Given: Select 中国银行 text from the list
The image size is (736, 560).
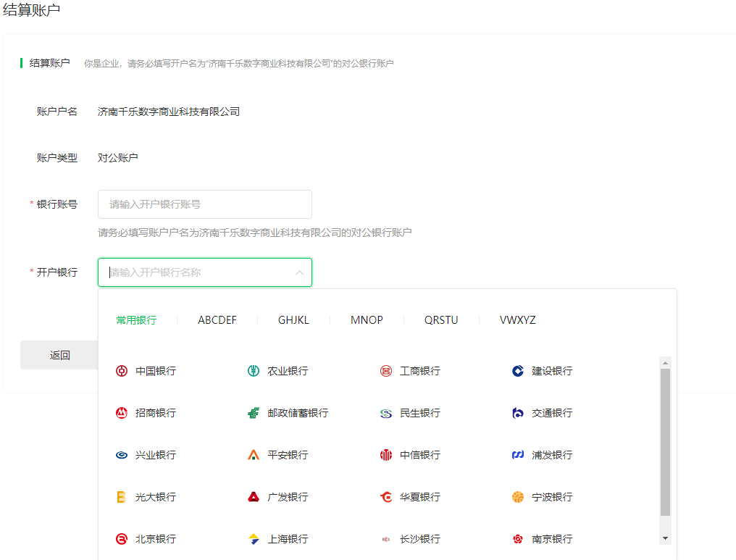Looking at the screenshot, I should click(156, 371).
